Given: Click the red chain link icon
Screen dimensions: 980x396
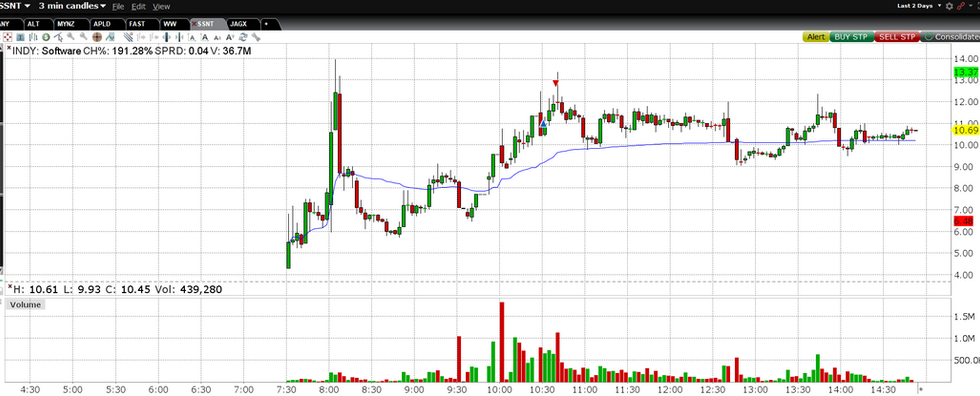Looking at the screenshot, I should click(961, 6).
